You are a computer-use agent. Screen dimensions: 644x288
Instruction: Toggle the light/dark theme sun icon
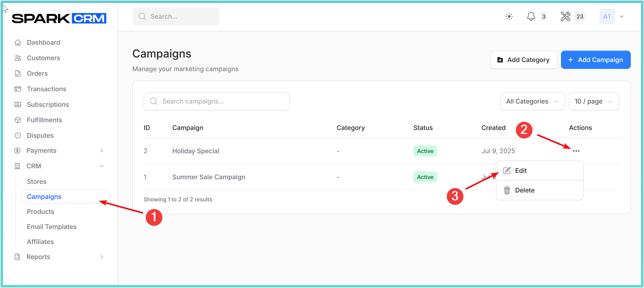(x=509, y=16)
